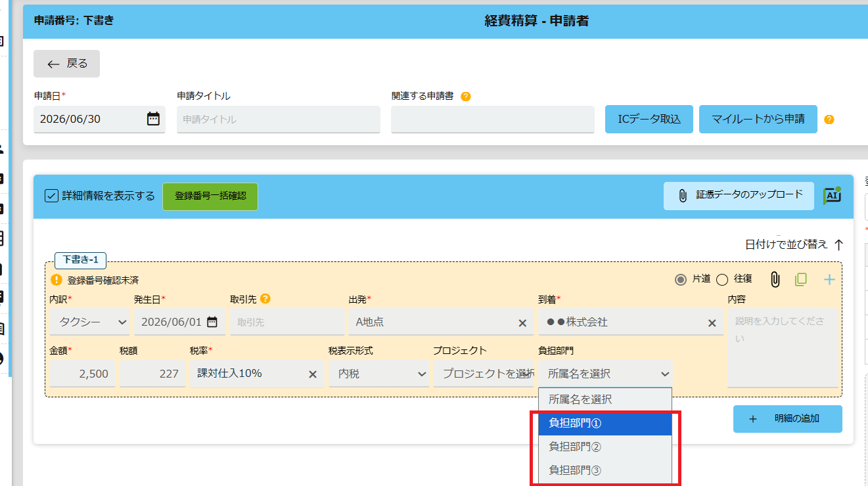Image resolution: width=868 pixels, height=486 pixels.
Task: Click the blue plus icon in 下書き-1
Action: coord(829,280)
